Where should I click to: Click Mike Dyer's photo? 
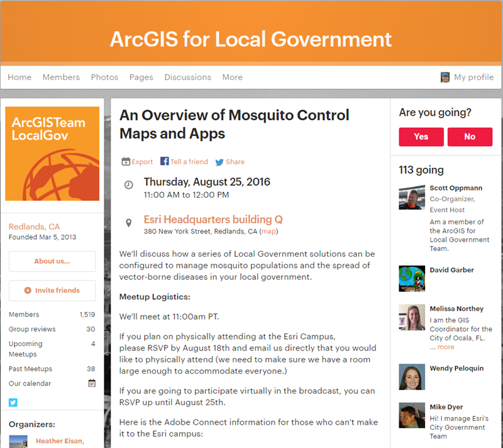click(412, 415)
